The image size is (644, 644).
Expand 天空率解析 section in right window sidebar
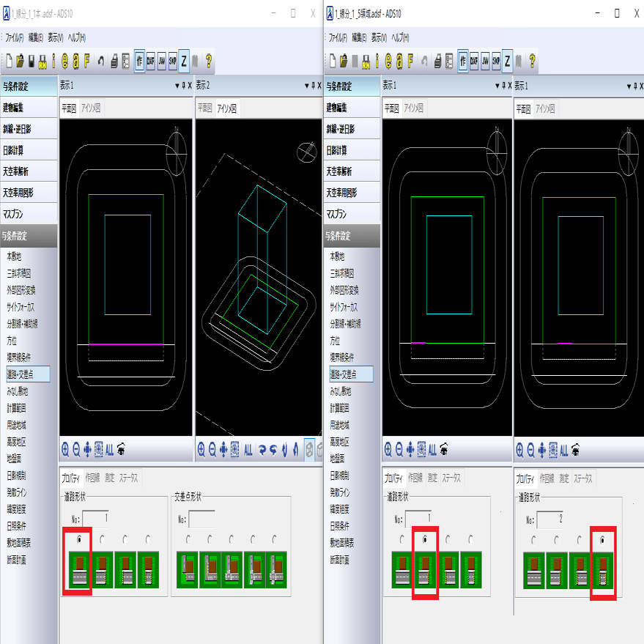(352, 171)
